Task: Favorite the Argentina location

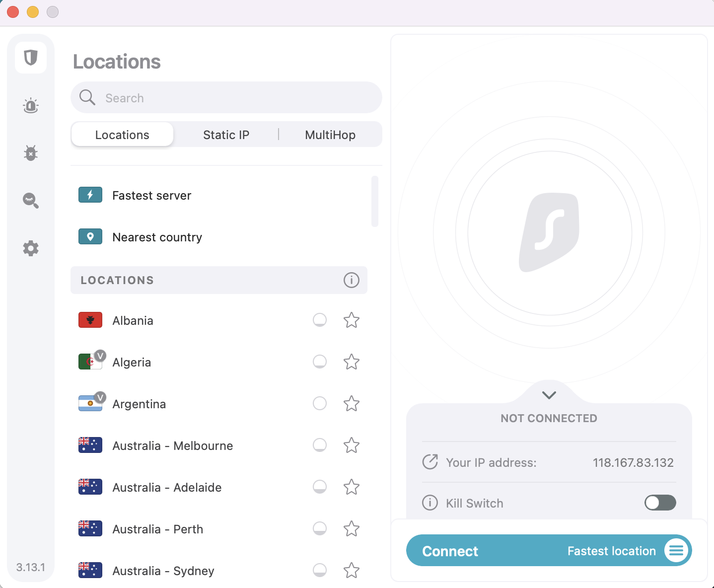Action: (352, 404)
